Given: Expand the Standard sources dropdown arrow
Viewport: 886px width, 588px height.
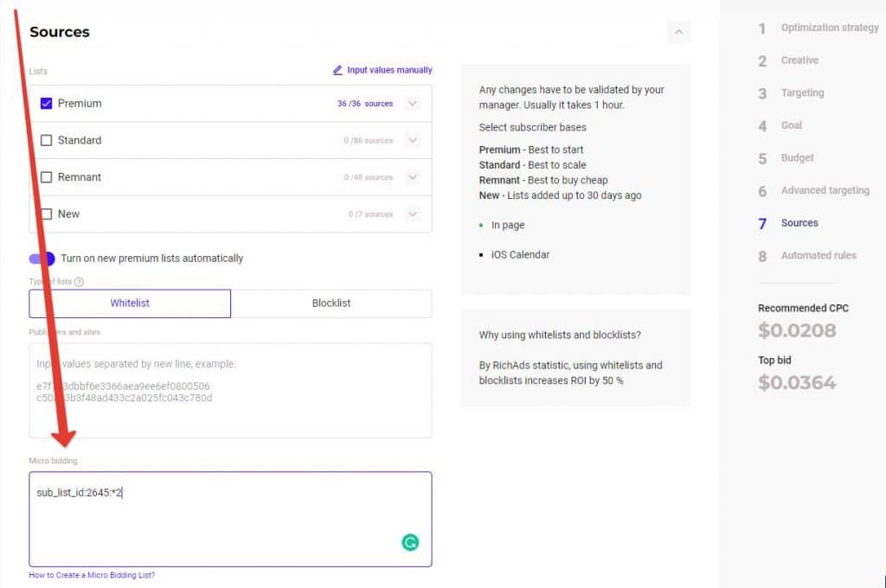Looking at the screenshot, I should (x=412, y=140).
